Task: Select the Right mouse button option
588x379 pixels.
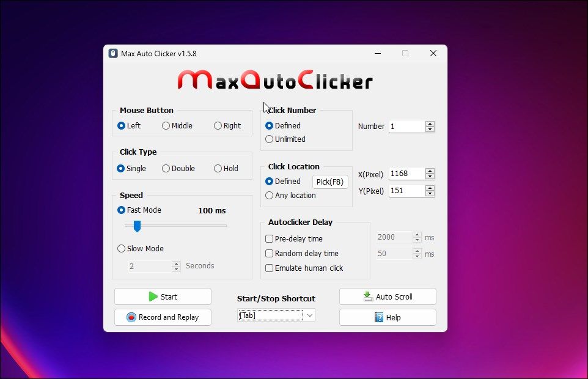Action: (x=227, y=125)
